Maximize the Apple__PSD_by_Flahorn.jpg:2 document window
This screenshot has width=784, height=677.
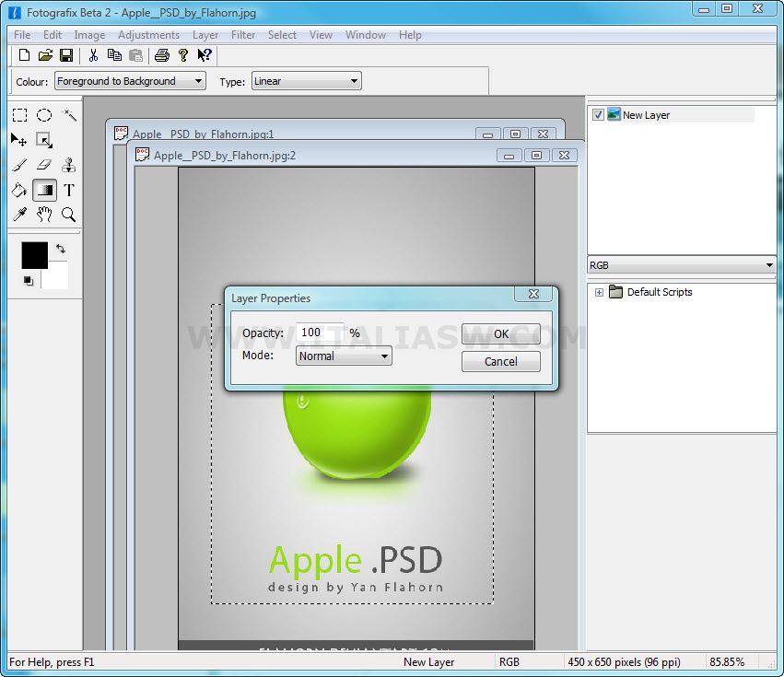[536, 156]
